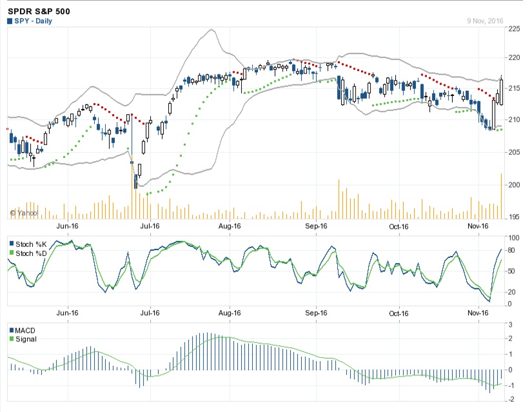Click the 20 stochastic axis label
Viewport: 532px width, 412px height.
(511, 292)
